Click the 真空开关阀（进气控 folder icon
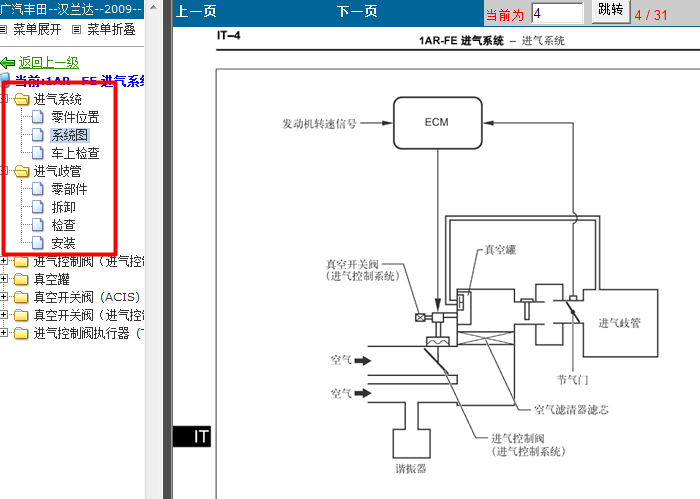 [x=21, y=315]
